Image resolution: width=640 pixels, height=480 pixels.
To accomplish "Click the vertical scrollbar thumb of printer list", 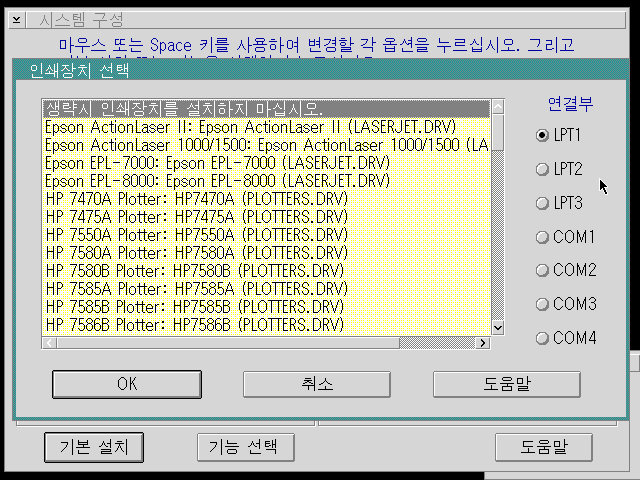I will click(498, 133).
